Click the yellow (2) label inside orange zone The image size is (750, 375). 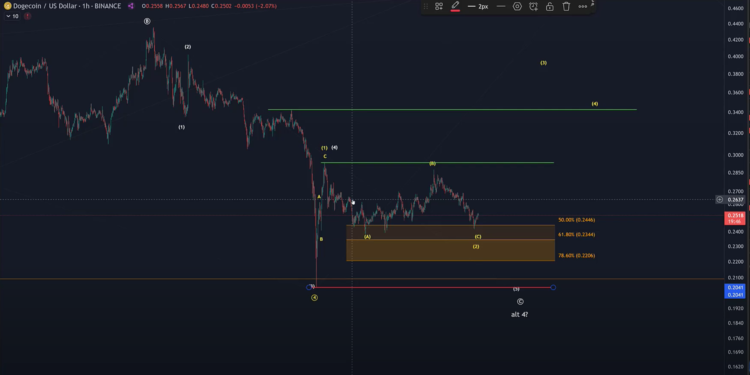point(476,246)
